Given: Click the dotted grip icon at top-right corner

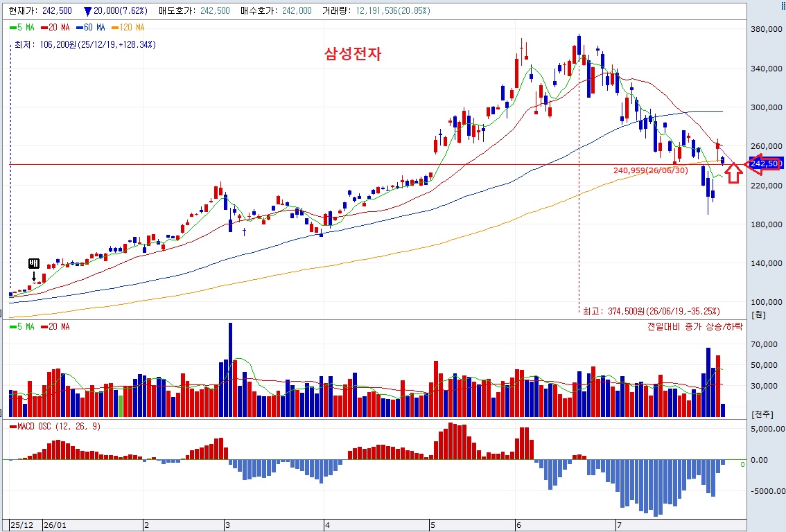Looking at the screenshot, I should [783, 5].
